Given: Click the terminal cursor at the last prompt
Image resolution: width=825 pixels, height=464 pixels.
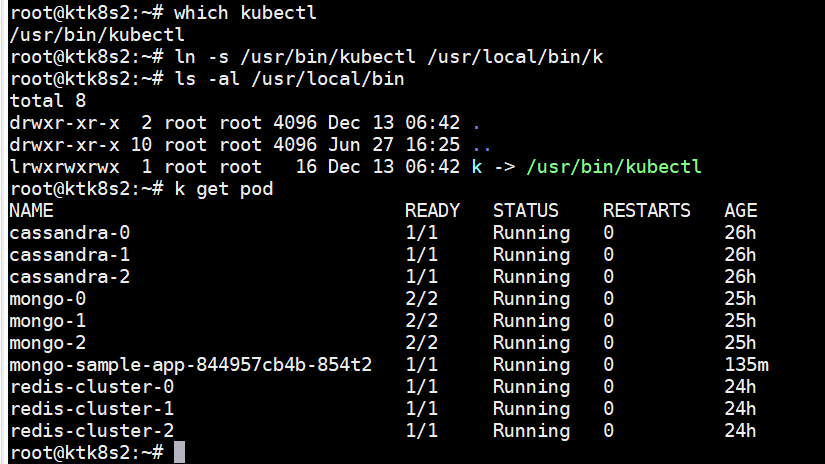Looking at the screenshot, I should [179, 452].
